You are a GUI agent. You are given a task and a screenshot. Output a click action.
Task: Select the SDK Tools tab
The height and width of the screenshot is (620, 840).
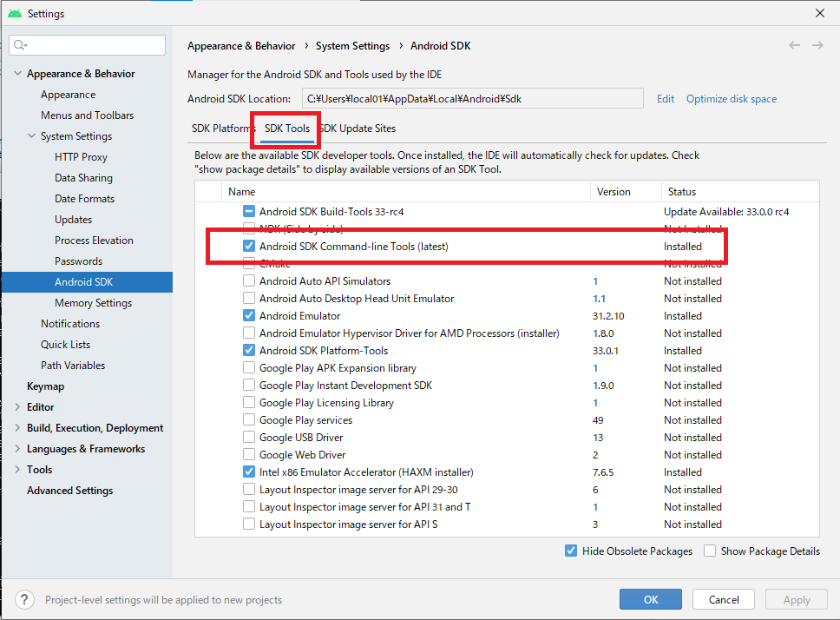287,129
